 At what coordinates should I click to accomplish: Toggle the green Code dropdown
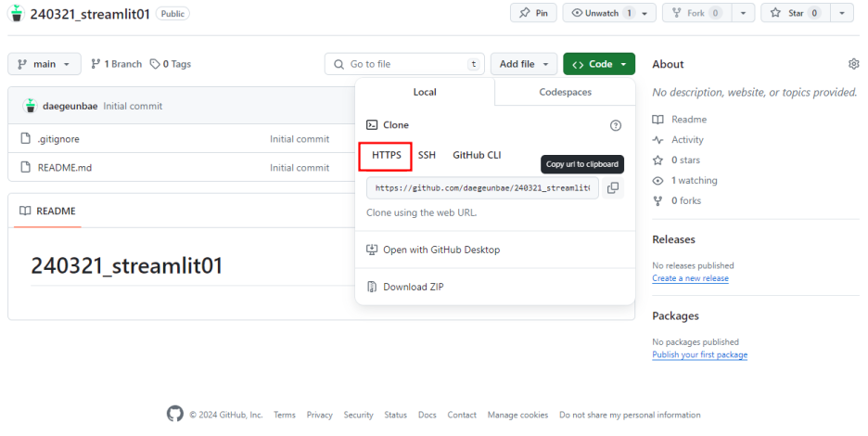click(x=599, y=64)
